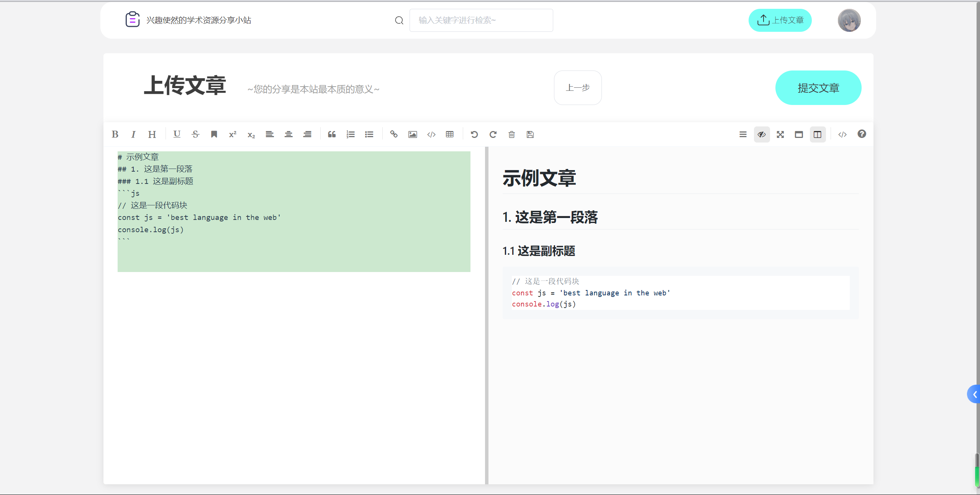980x495 pixels.
Task: Insert an ordered numbered list
Action: (x=351, y=134)
